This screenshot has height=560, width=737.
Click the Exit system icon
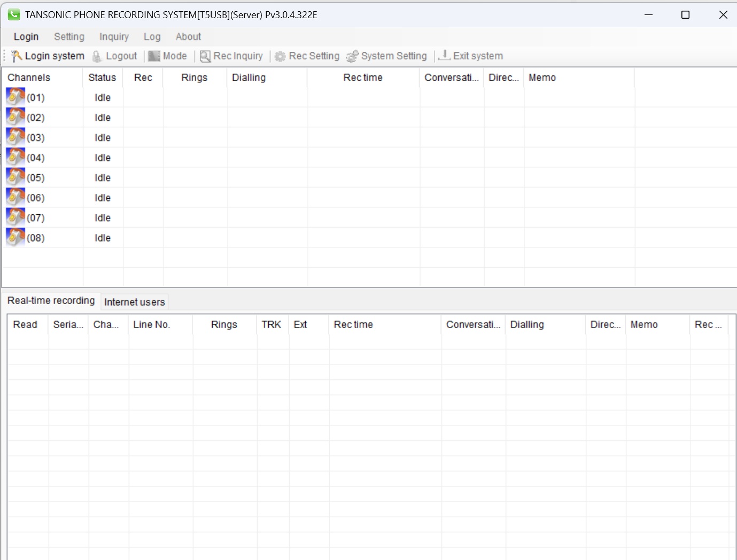444,56
